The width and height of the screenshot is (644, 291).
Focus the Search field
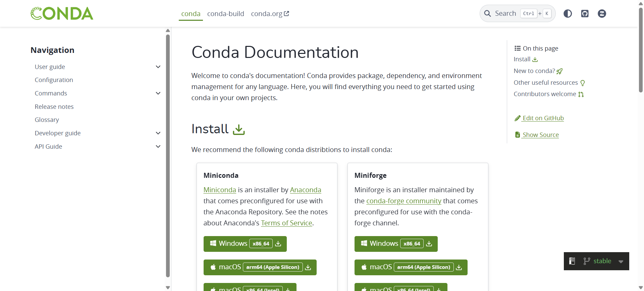(518, 13)
